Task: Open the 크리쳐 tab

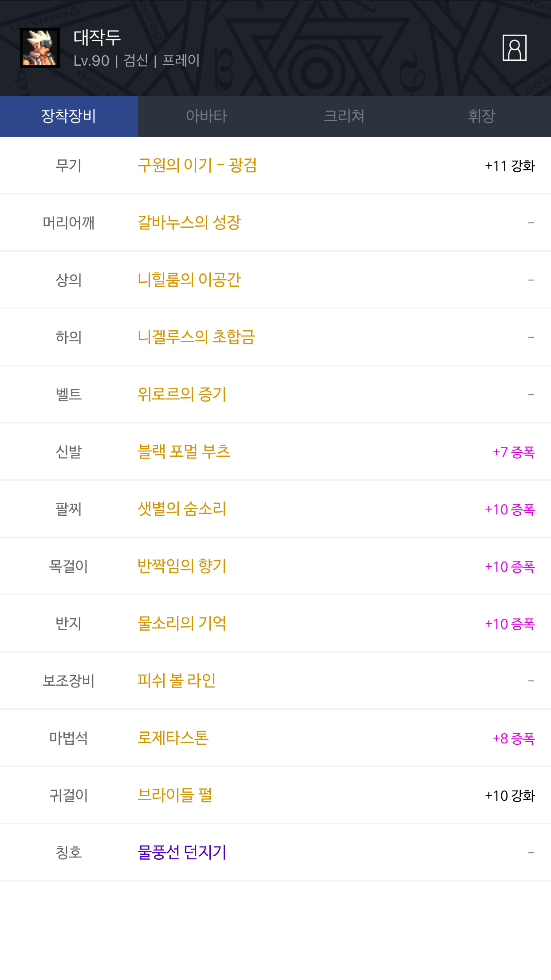Action: (x=344, y=116)
